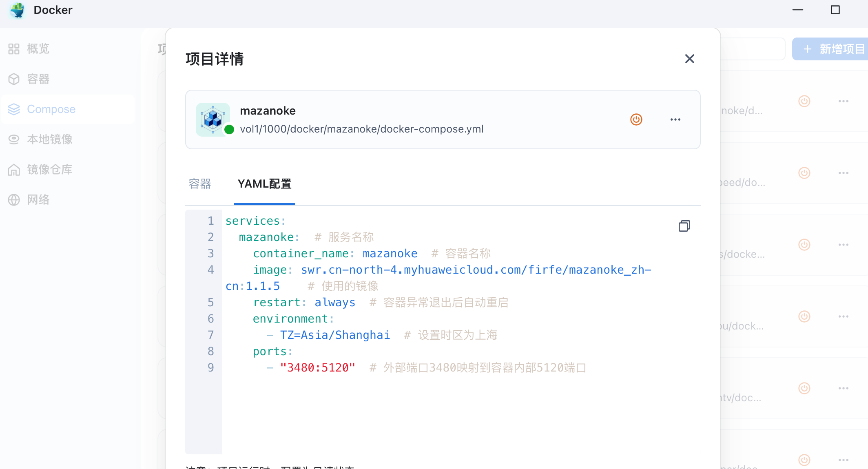Copy the YAML configuration to clipboard

coord(684,226)
